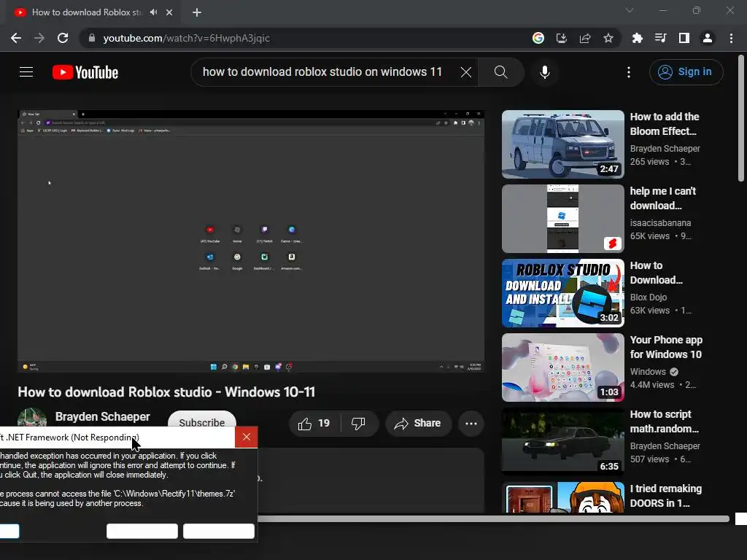Open 'help me I can't download' thumbnail
The image size is (747, 560).
pos(563,219)
